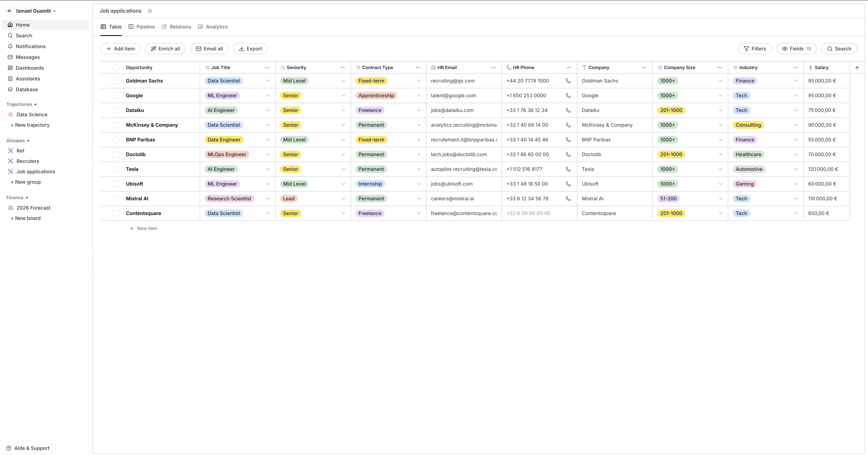Star the Job applications board
Screen dimensions: 868x455
[150, 11]
